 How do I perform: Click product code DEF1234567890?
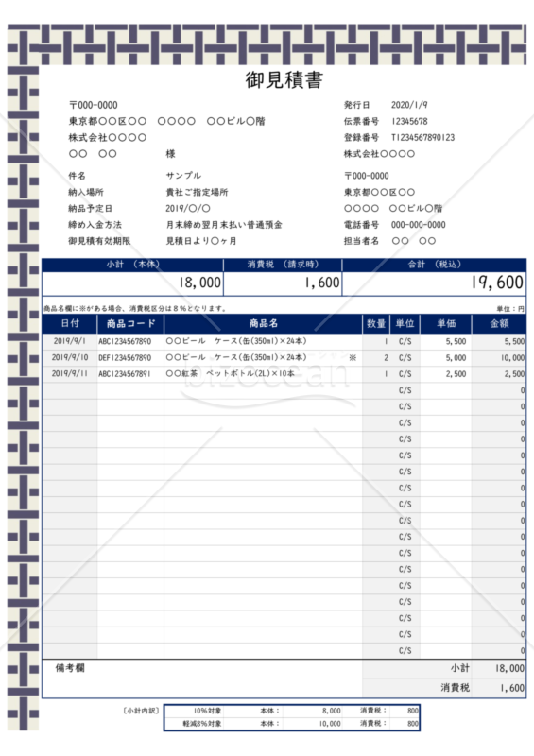pyautogui.click(x=125, y=358)
